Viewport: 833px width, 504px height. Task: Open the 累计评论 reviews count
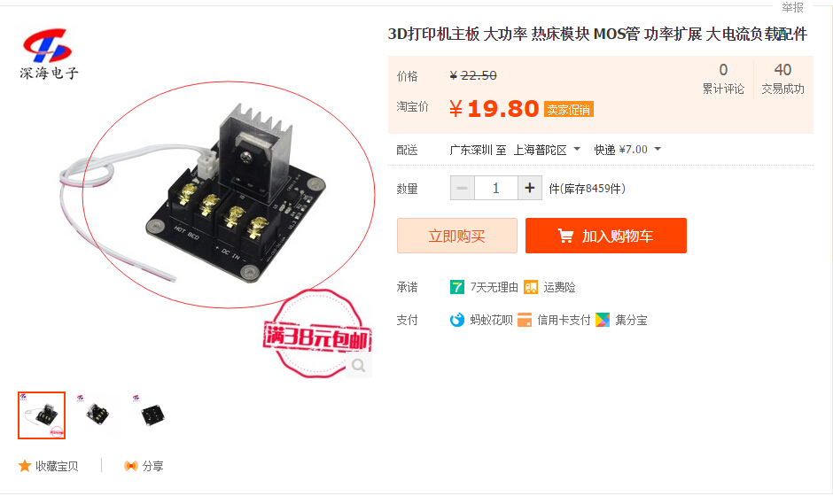[x=723, y=79]
